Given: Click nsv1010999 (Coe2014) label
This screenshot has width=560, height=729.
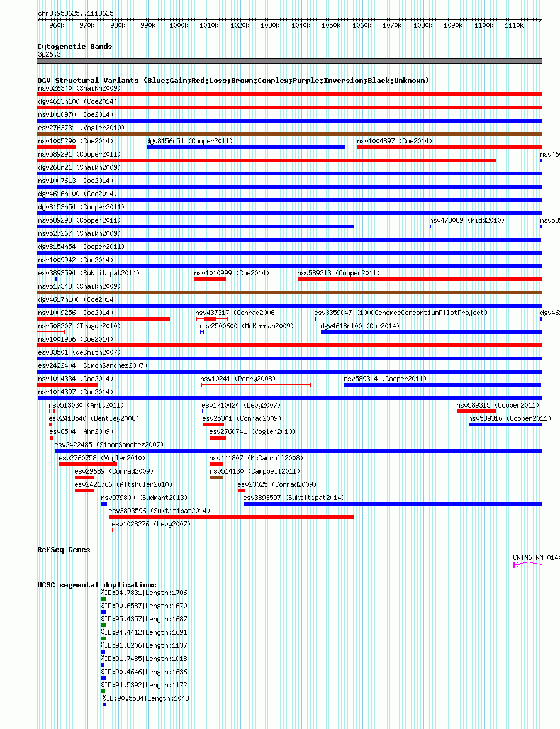Looking at the screenshot, I should coord(232,273).
